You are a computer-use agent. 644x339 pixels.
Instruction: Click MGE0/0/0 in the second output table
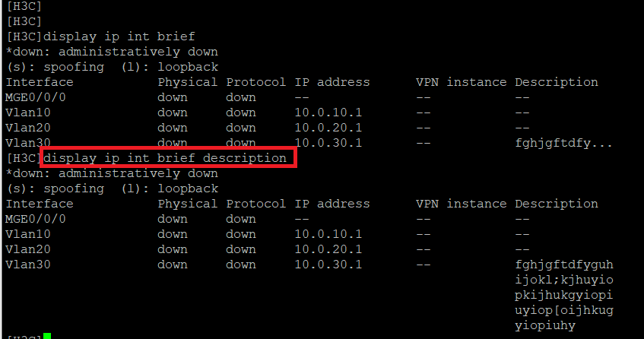click(x=36, y=219)
